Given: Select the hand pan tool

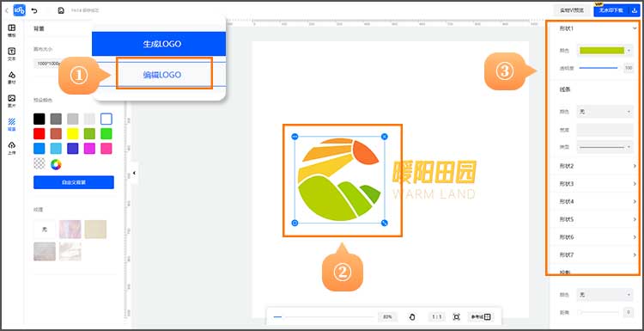Looking at the screenshot, I should tap(412, 316).
